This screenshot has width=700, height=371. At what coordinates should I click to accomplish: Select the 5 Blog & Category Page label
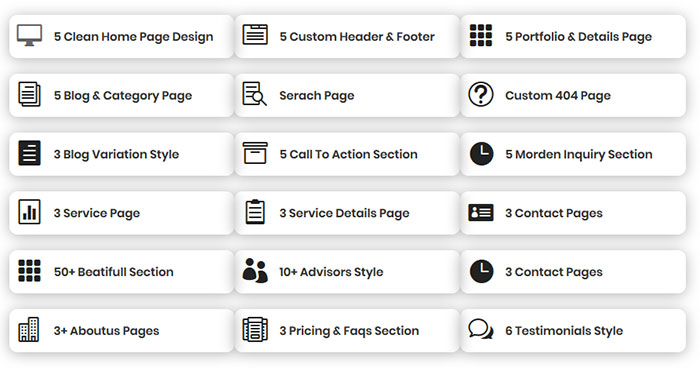(x=123, y=96)
